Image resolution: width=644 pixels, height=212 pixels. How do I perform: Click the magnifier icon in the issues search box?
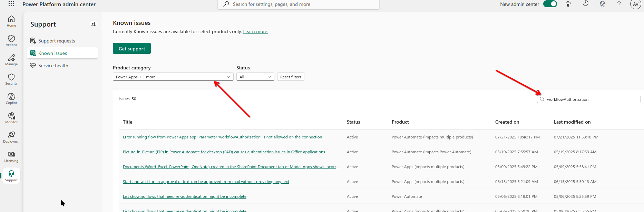[542, 99]
